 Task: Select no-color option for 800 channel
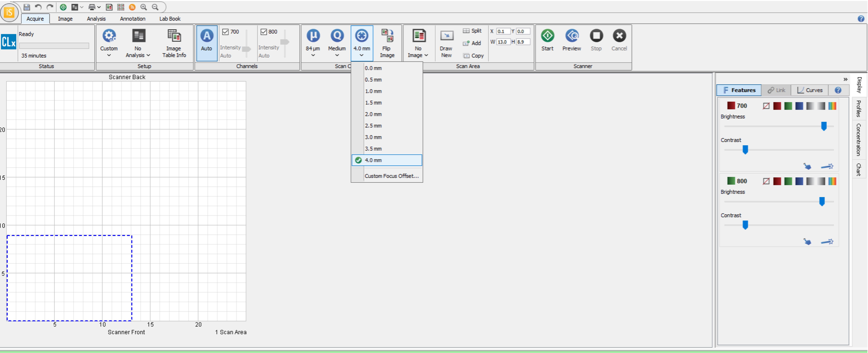click(x=766, y=181)
